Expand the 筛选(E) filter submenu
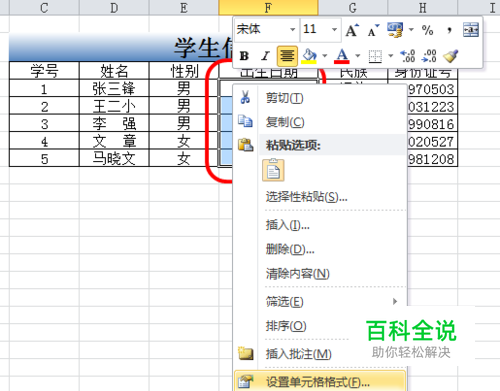The width and height of the screenshot is (500, 391). click(x=320, y=302)
